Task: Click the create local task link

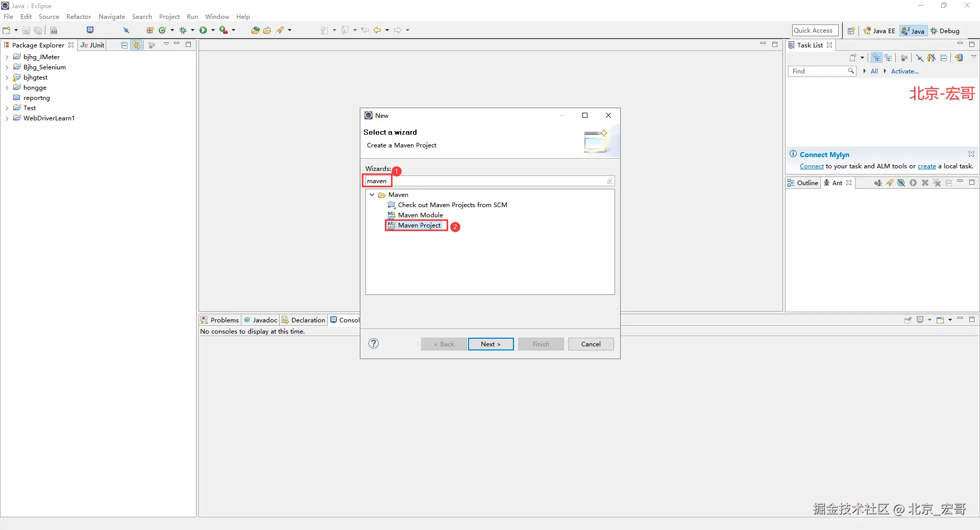Action: (926, 166)
